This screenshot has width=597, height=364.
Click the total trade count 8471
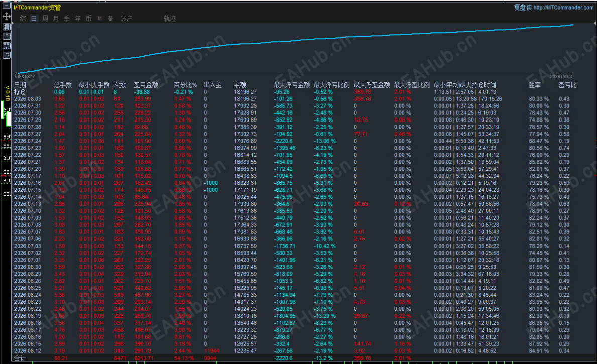click(120, 358)
